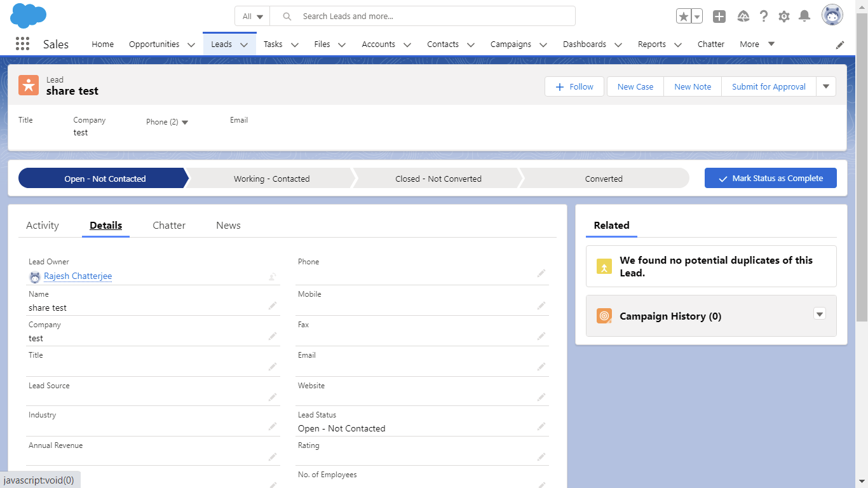Edit the Rating field with pencil icon

coord(541,457)
